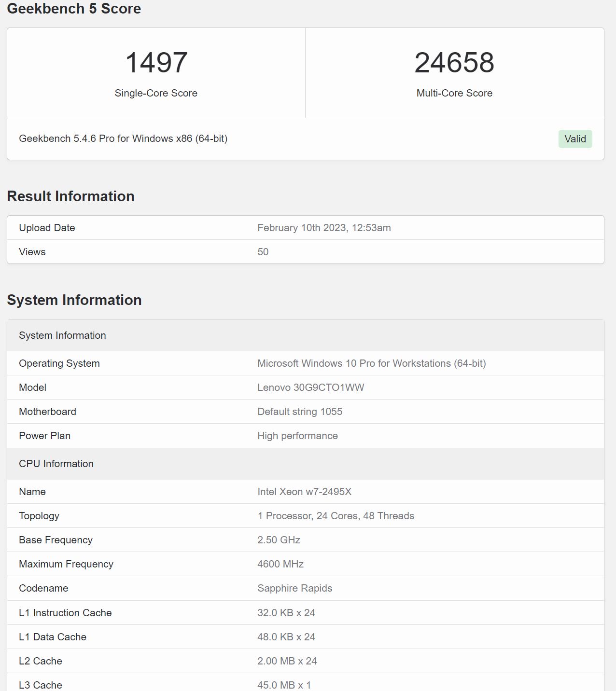Click the Views count value 50

tap(263, 252)
